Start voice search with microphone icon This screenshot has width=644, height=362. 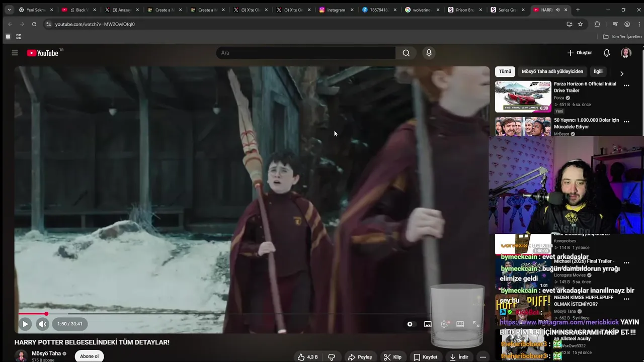click(429, 53)
